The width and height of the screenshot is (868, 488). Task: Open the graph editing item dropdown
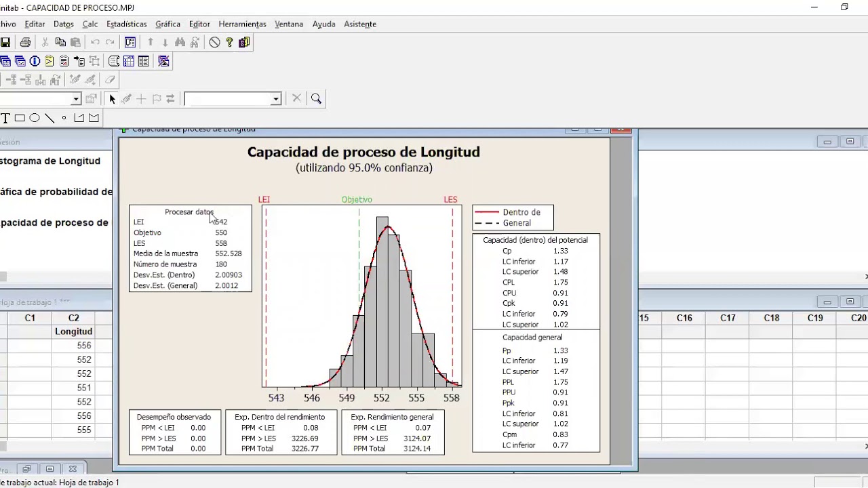[x=275, y=99]
